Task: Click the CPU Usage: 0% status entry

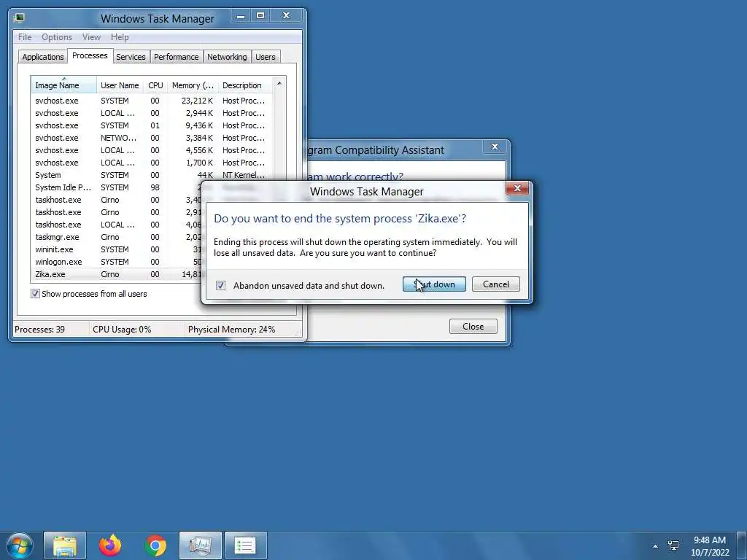Action: tap(136, 330)
